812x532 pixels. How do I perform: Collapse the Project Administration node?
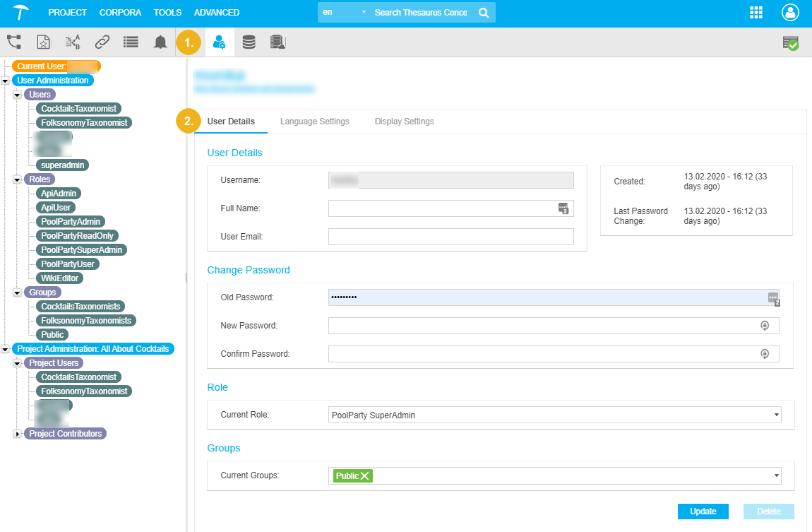click(5, 349)
